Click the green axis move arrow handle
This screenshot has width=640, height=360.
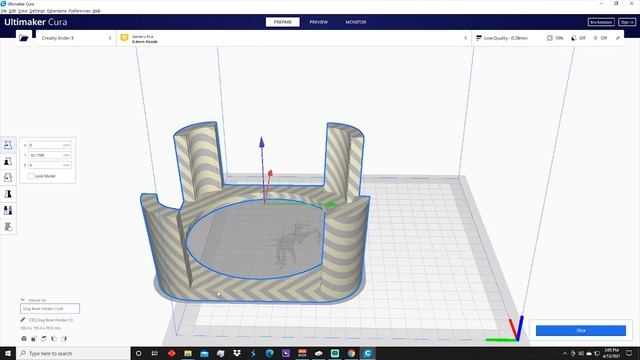click(x=331, y=204)
